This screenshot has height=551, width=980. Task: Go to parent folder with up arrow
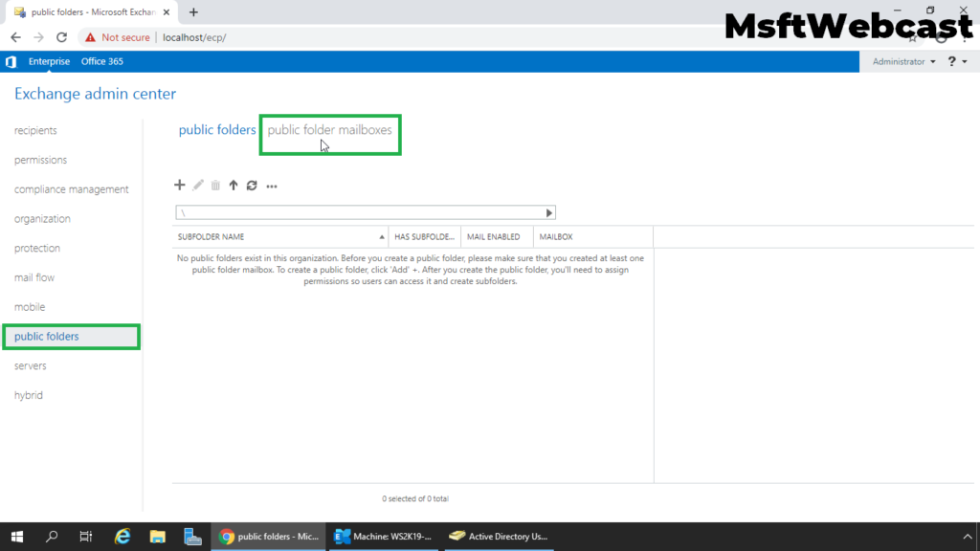pos(234,185)
